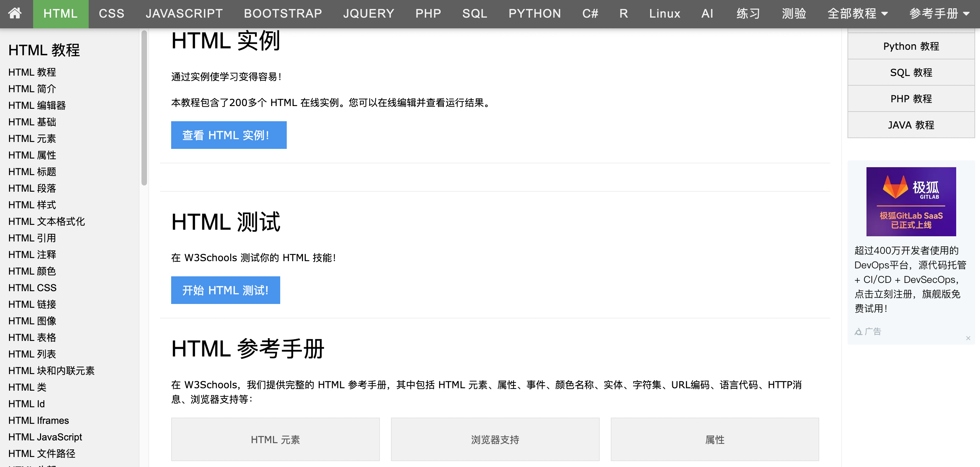Click the GitLab ad description text
Viewport: 980px width, 467px height.
910,279
